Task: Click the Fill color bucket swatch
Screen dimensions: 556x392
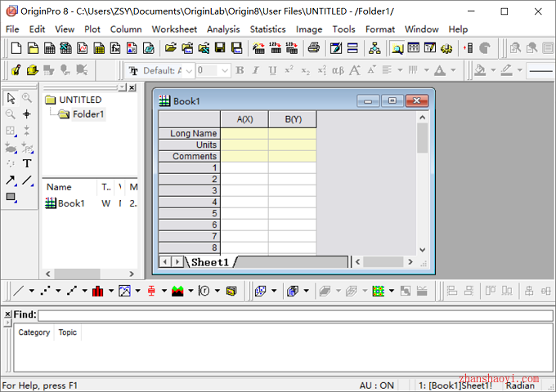Action: coord(480,70)
